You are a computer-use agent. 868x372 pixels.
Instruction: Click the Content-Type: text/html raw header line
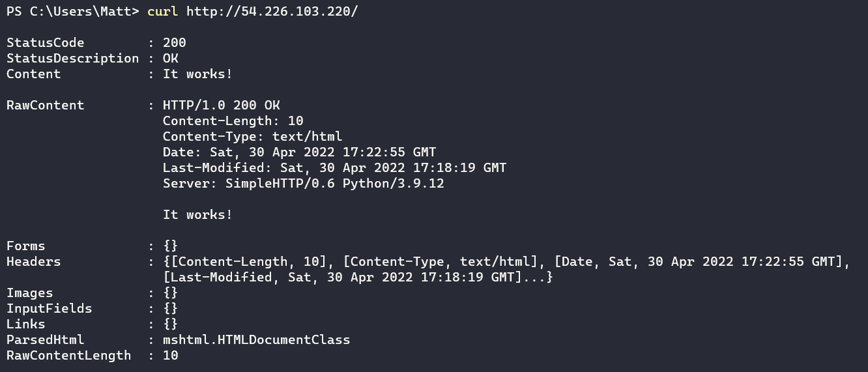pyautogui.click(x=252, y=137)
